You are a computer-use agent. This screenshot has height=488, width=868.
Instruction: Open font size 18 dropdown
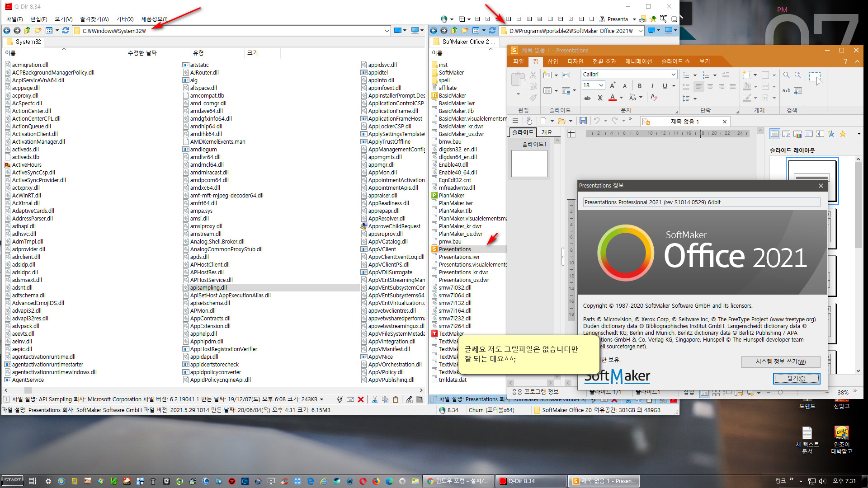pyautogui.click(x=601, y=85)
